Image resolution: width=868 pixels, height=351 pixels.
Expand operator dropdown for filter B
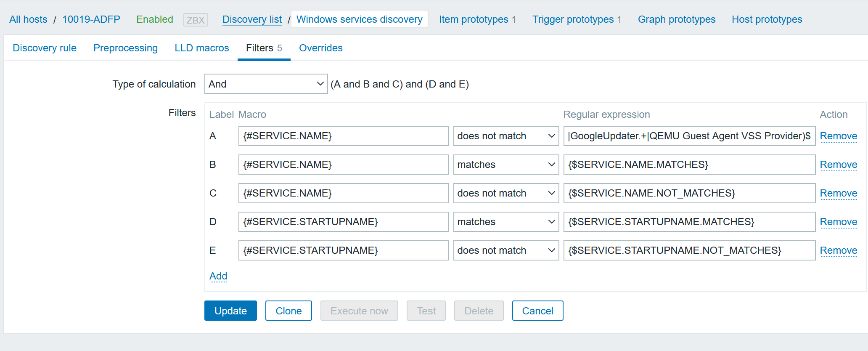click(x=506, y=165)
